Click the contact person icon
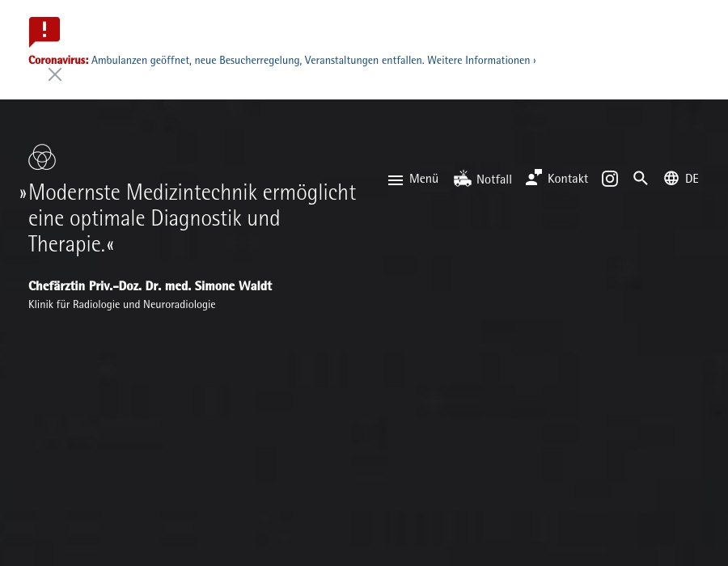The height and width of the screenshot is (566, 728). click(x=534, y=178)
